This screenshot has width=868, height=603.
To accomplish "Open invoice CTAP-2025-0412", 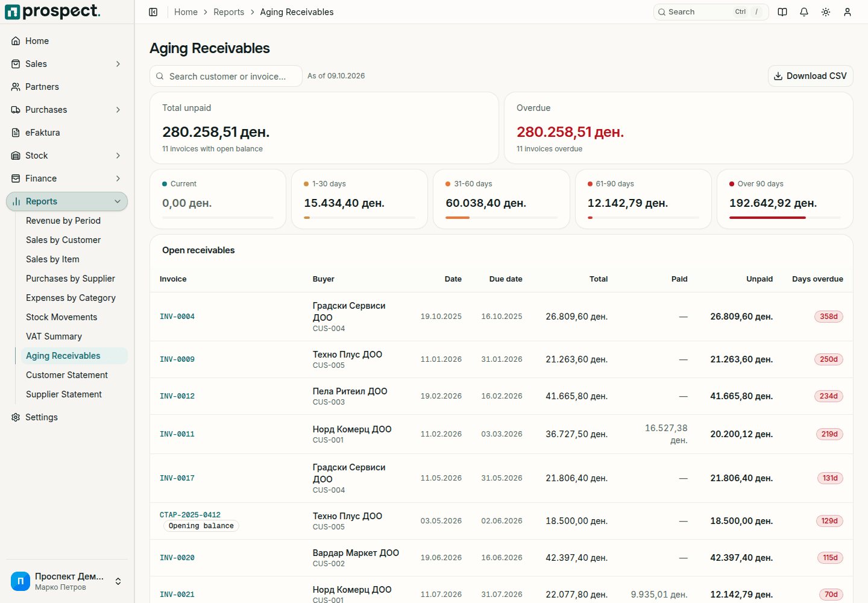I will [190, 515].
